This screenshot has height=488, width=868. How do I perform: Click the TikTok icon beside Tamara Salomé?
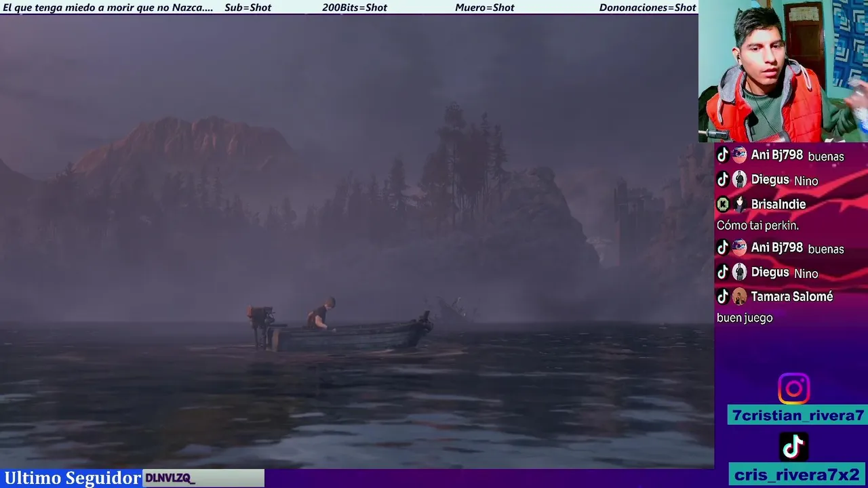click(723, 296)
